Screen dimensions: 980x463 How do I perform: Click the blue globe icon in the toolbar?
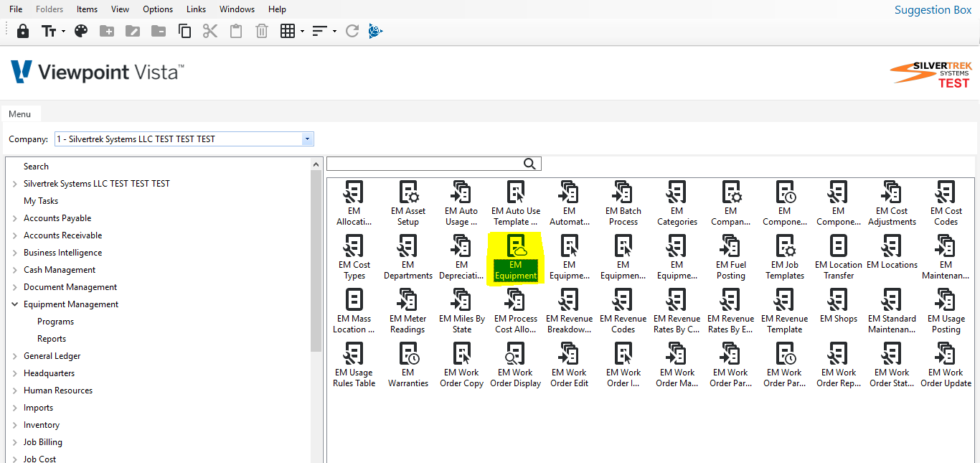376,31
